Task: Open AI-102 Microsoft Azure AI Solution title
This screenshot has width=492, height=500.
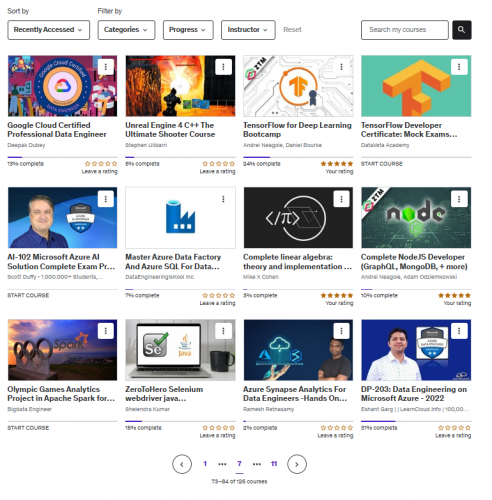Action: [x=61, y=262]
